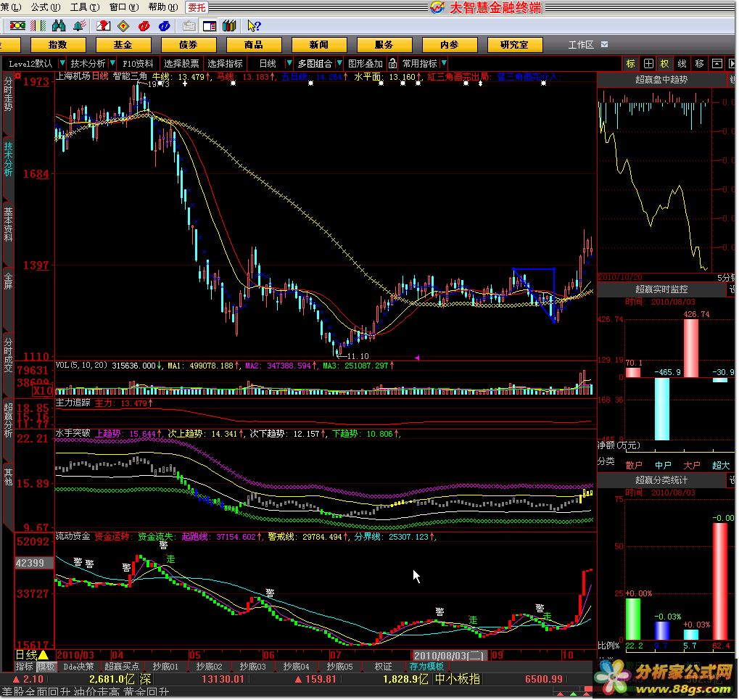Toggle the 线 drawing button
The height and width of the screenshot is (700, 739).
coord(682,64)
